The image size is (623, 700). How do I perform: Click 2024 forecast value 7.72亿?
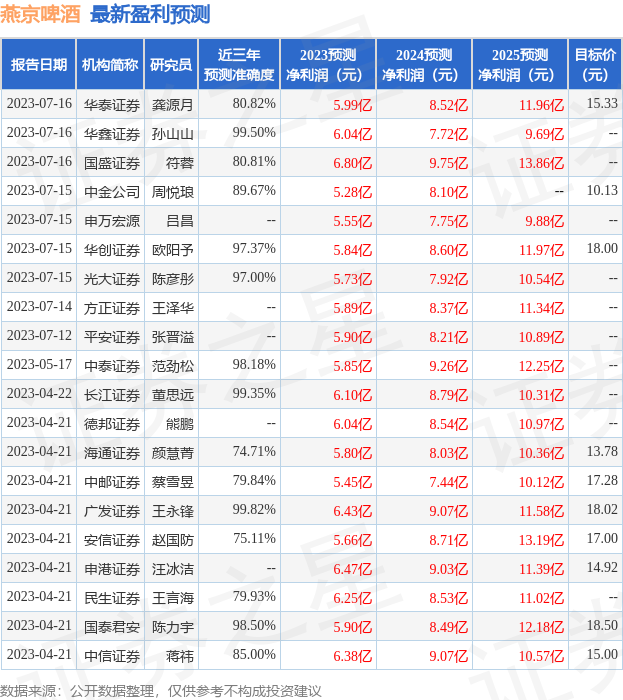point(449,134)
